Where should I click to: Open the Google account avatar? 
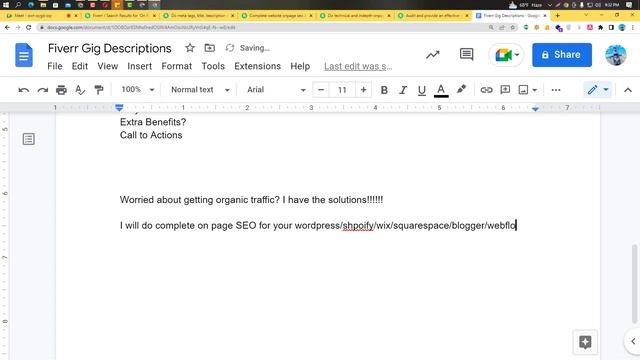pos(616,55)
